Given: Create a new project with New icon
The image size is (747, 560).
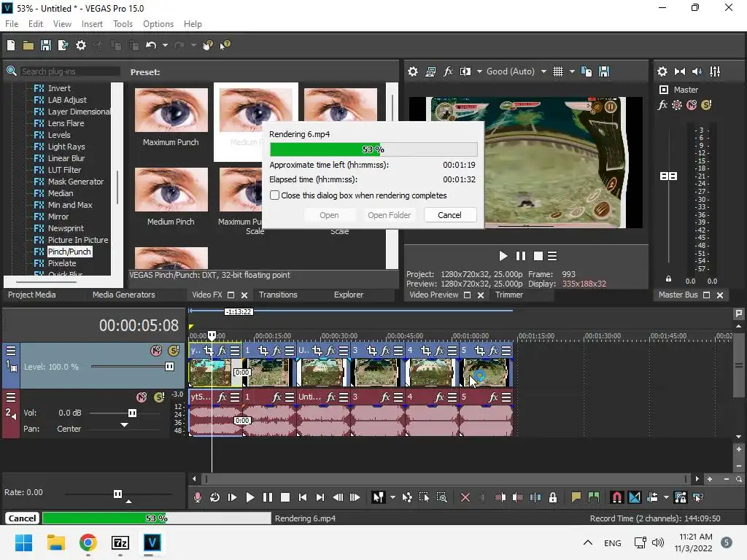Looking at the screenshot, I should [11, 45].
